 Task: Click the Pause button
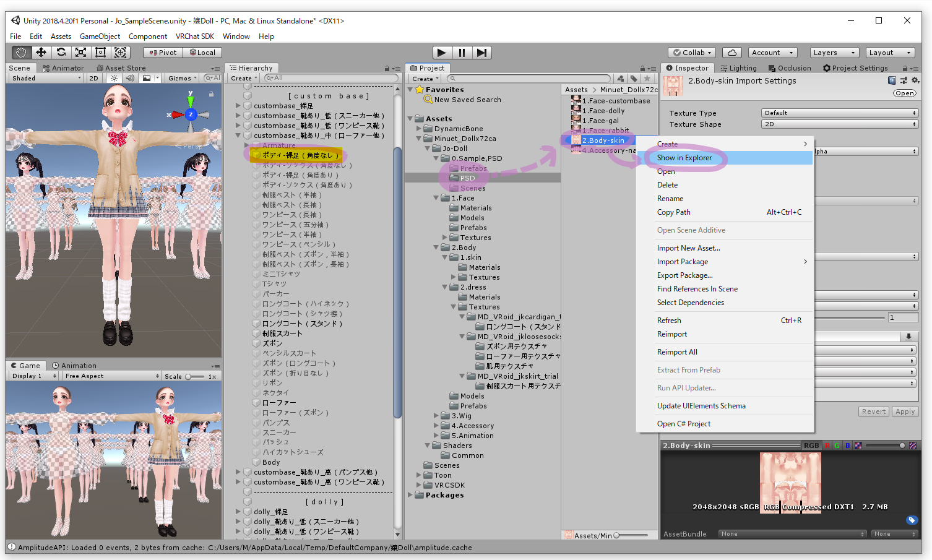click(x=462, y=53)
